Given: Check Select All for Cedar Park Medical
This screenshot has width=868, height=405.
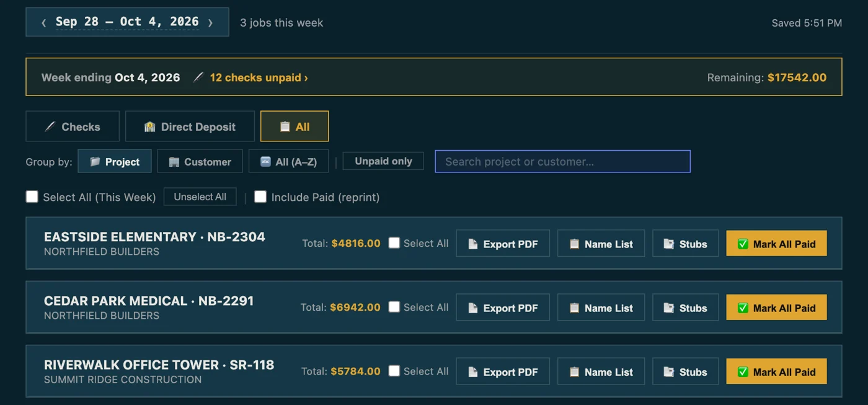Looking at the screenshot, I should pyautogui.click(x=394, y=306).
